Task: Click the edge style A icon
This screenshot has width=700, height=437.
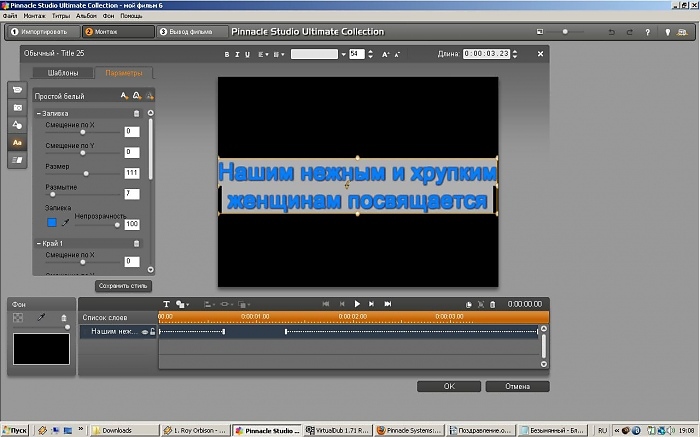Action: [x=137, y=96]
